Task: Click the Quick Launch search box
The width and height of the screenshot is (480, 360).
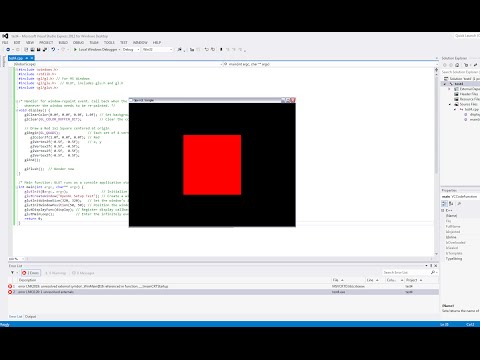Action: click(467, 36)
